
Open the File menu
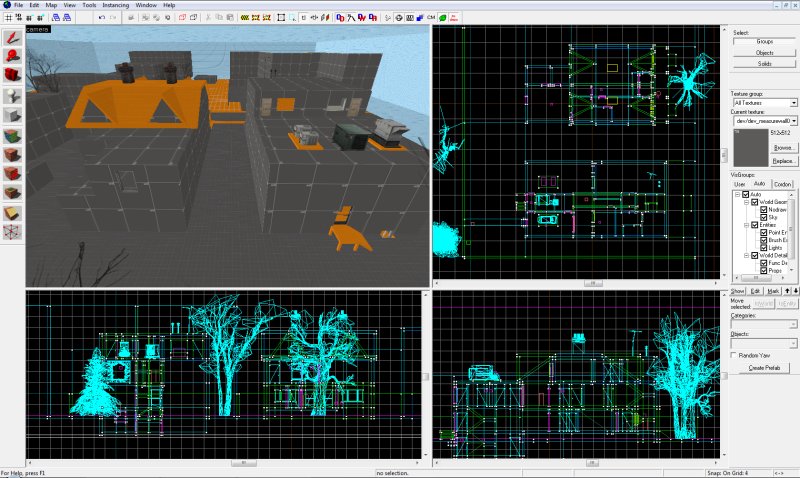(18, 5)
